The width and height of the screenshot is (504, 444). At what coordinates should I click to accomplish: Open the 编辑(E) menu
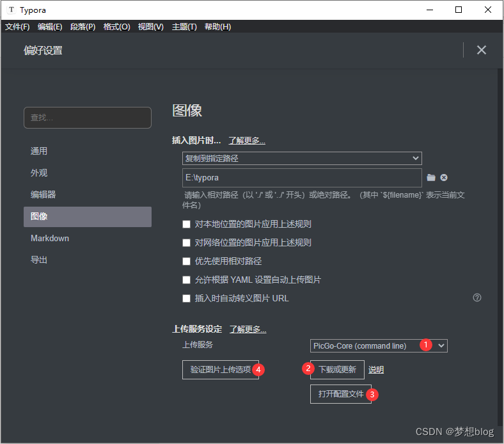tap(50, 27)
